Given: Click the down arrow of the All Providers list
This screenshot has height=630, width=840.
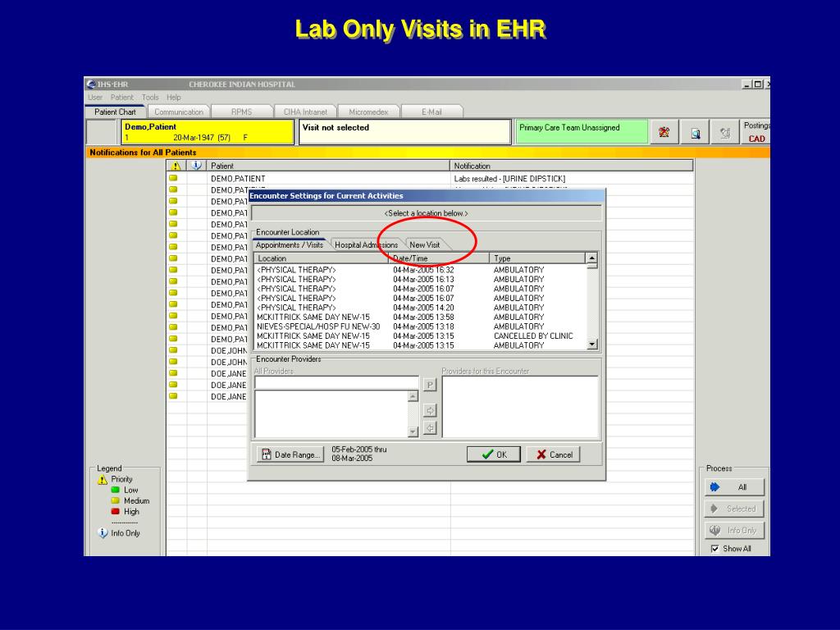Looking at the screenshot, I should (x=413, y=431).
